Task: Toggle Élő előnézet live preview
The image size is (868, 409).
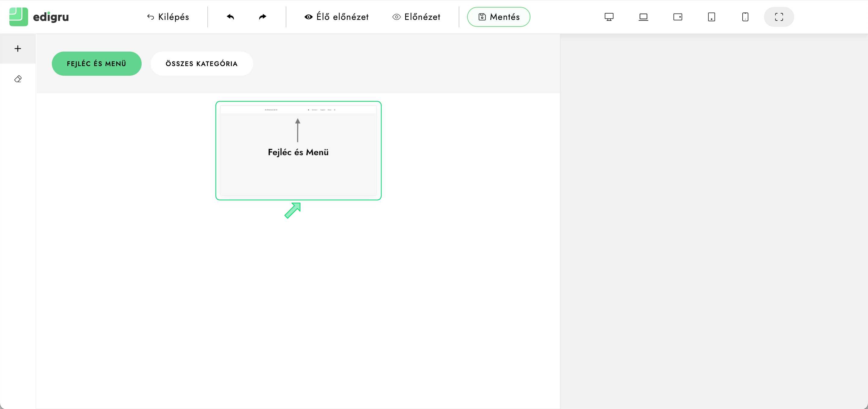Action: coord(336,17)
